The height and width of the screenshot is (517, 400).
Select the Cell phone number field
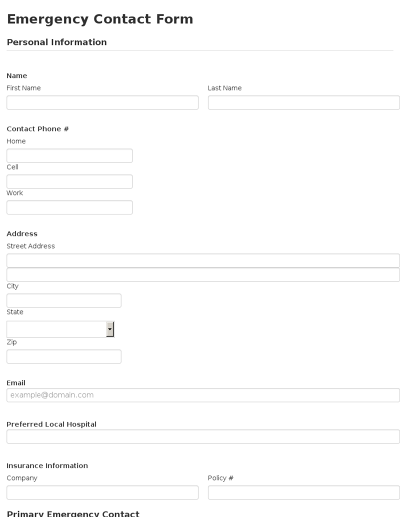69,182
